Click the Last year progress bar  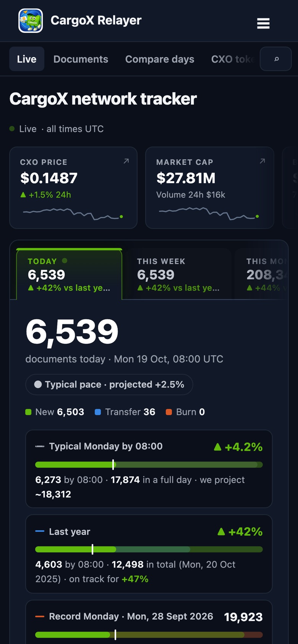pyautogui.click(x=149, y=549)
